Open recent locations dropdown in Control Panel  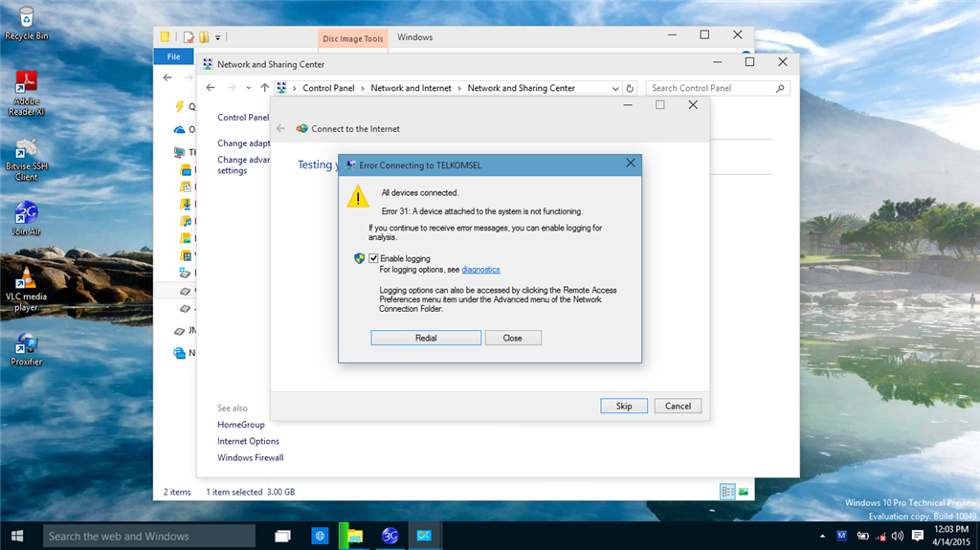point(249,87)
